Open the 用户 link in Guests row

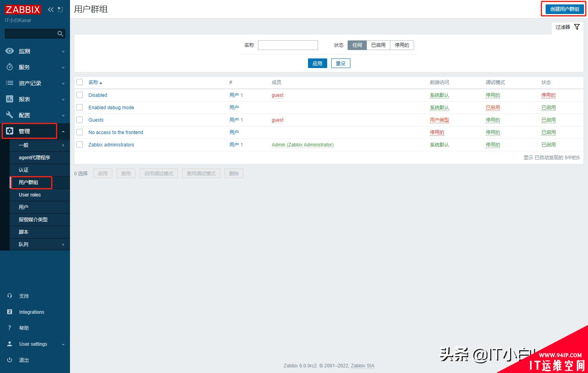pos(234,120)
